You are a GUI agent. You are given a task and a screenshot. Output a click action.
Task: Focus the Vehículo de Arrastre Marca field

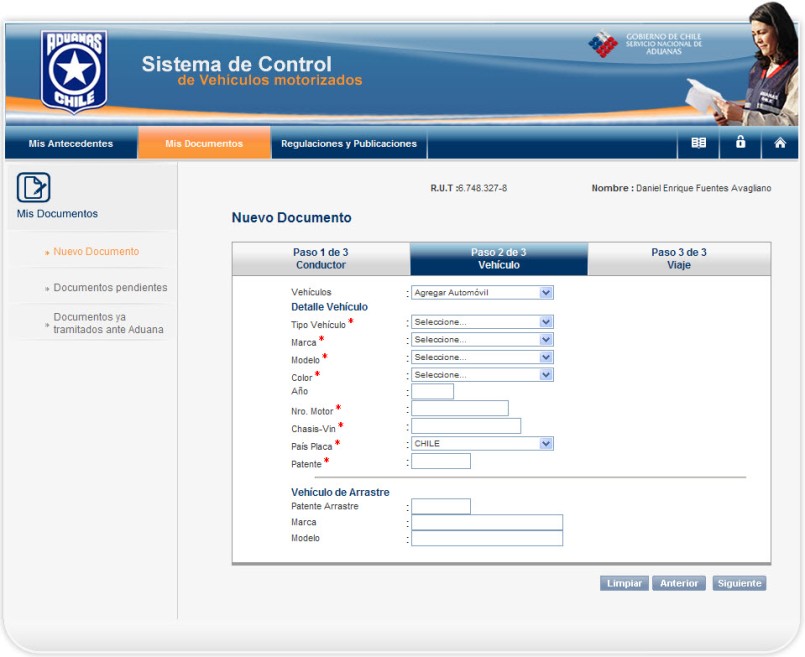point(487,522)
